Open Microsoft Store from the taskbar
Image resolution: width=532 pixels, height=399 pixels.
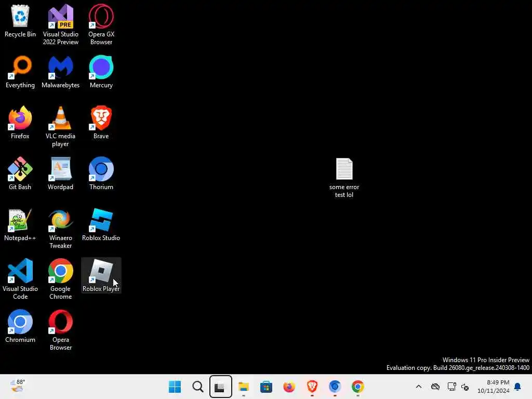coord(267,387)
